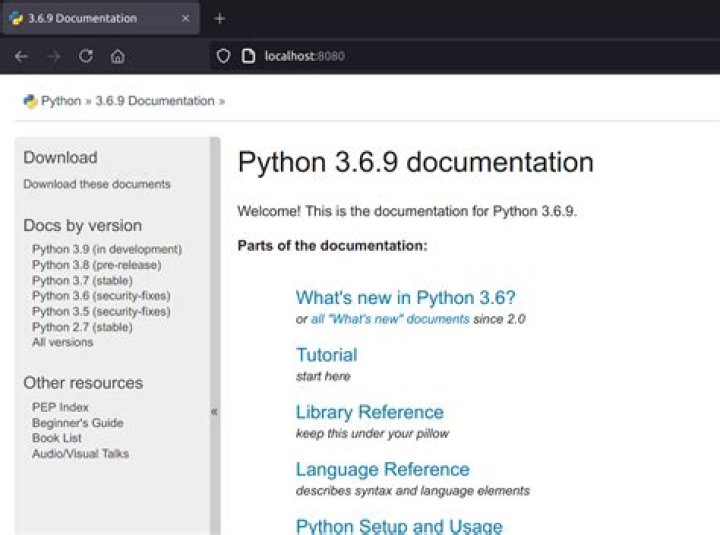Click the Other resources heading
This screenshot has height=535, width=720.
[83, 383]
